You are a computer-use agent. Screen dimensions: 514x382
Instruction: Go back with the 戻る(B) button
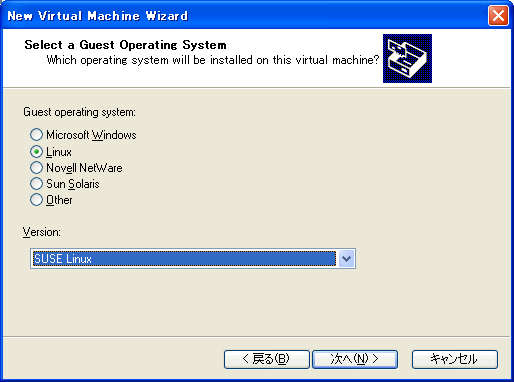267,359
